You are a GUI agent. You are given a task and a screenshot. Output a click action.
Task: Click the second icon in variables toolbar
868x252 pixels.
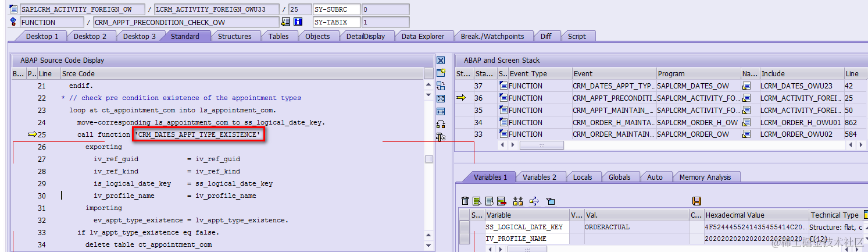[x=477, y=201]
